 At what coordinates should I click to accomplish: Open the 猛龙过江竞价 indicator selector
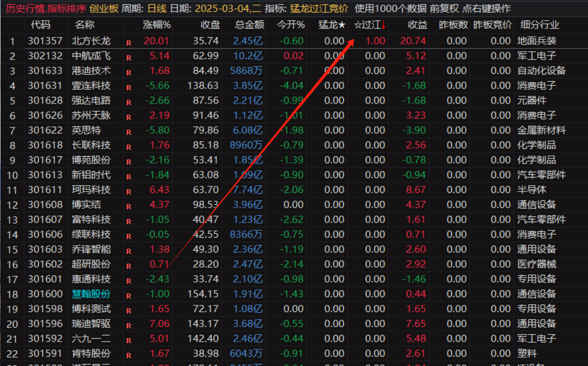point(319,8)
